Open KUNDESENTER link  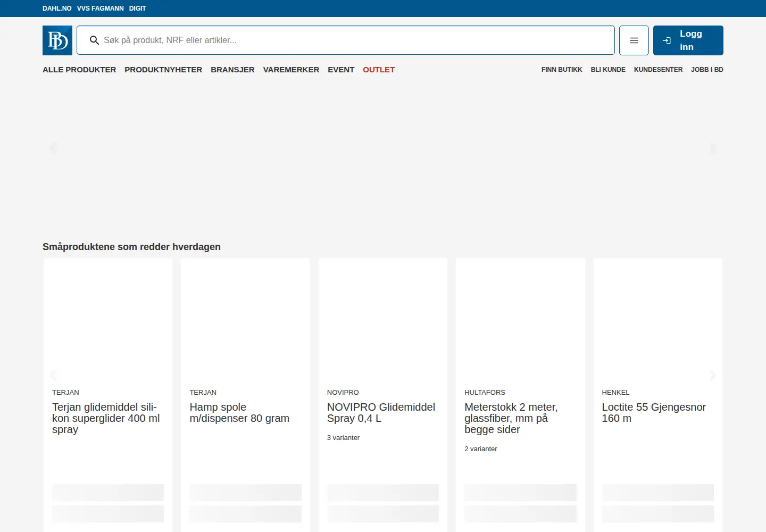(x=658, y=70)
